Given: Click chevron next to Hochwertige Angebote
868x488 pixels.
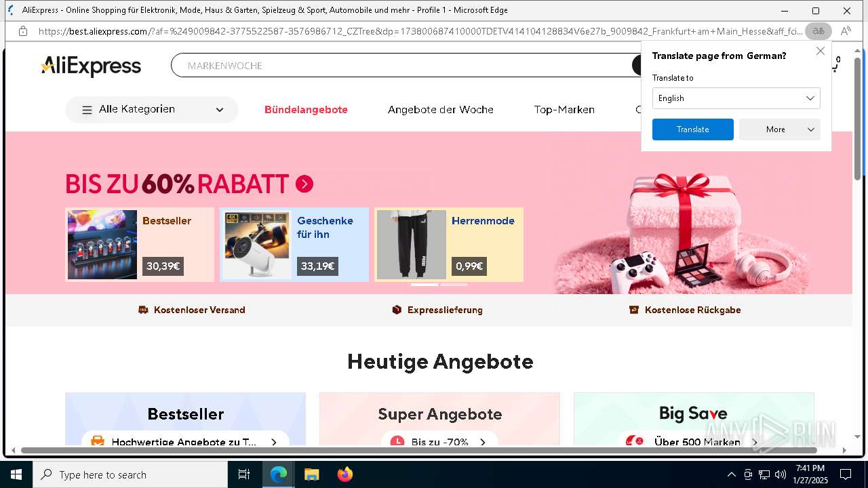Looking at the screenshot, I should click(x=274, y=442).
